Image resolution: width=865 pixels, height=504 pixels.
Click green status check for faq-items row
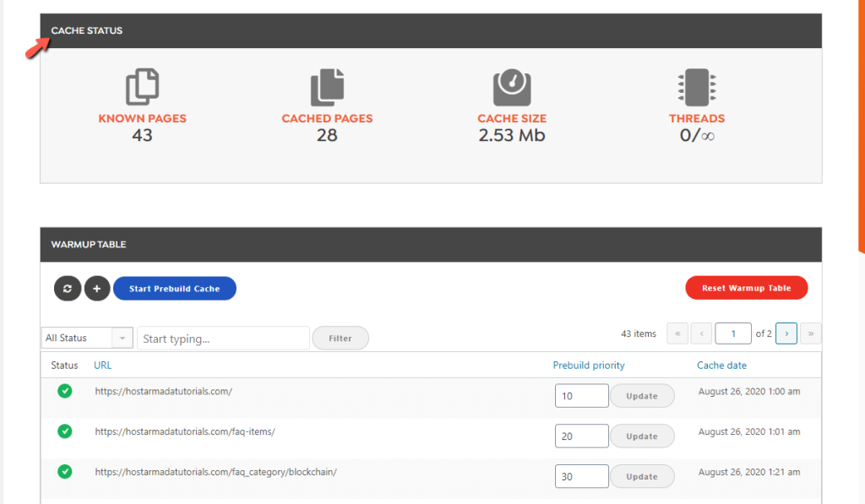click(x=64, y=431)
